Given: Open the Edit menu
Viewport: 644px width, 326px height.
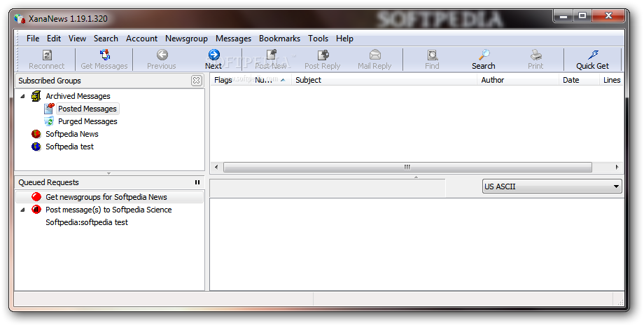Looking at the screenshot, I should [x=54, y=39].
